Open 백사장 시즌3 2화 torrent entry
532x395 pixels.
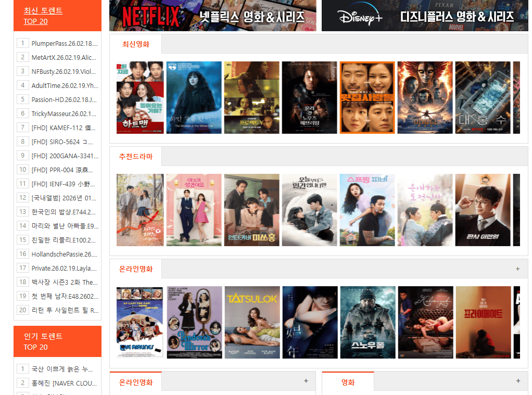click(65, 282)
